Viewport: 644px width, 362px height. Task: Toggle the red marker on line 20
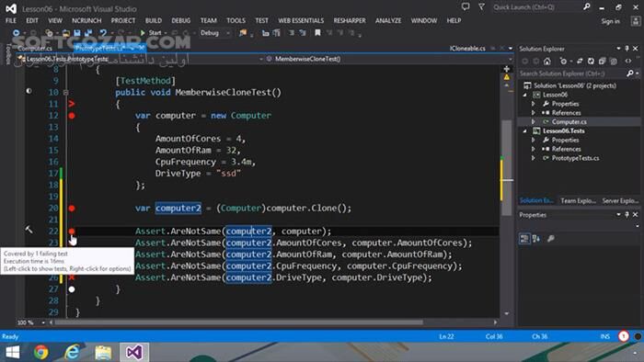(72, 209)
